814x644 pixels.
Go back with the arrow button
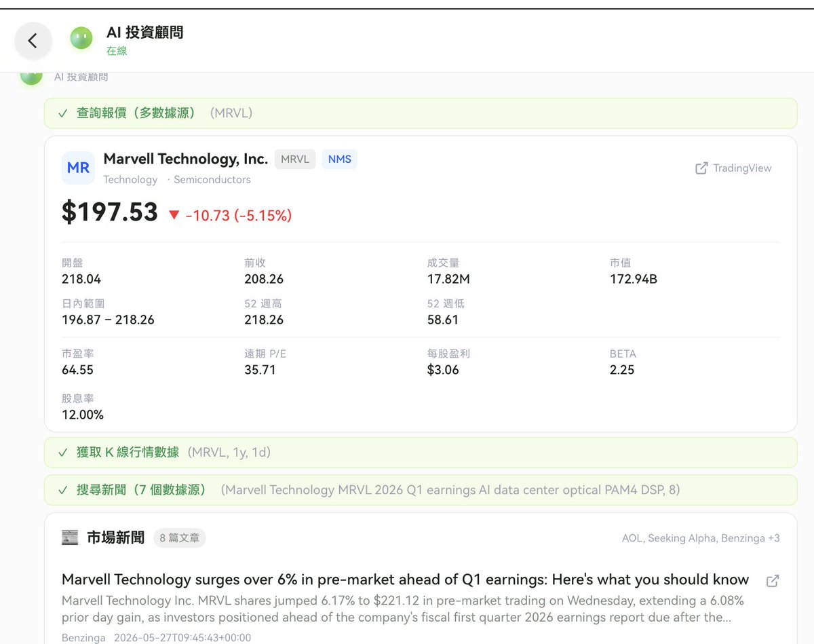coord(33,41)
